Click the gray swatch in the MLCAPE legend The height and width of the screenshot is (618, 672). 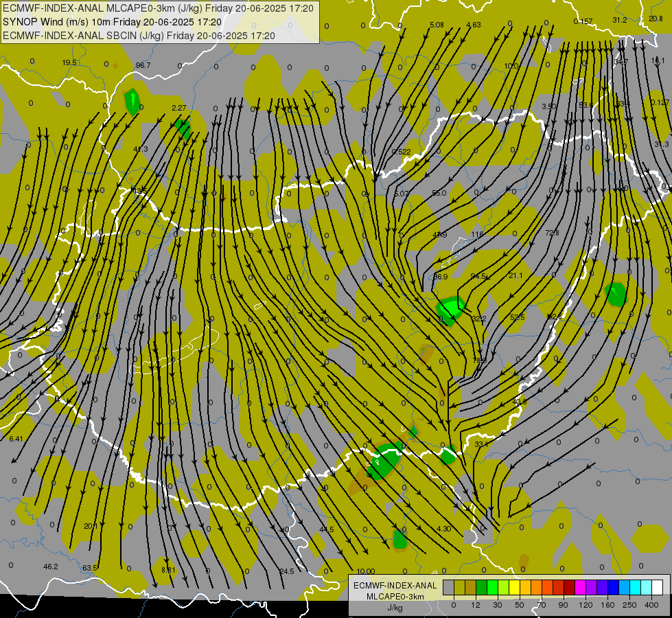click(449, 587)
